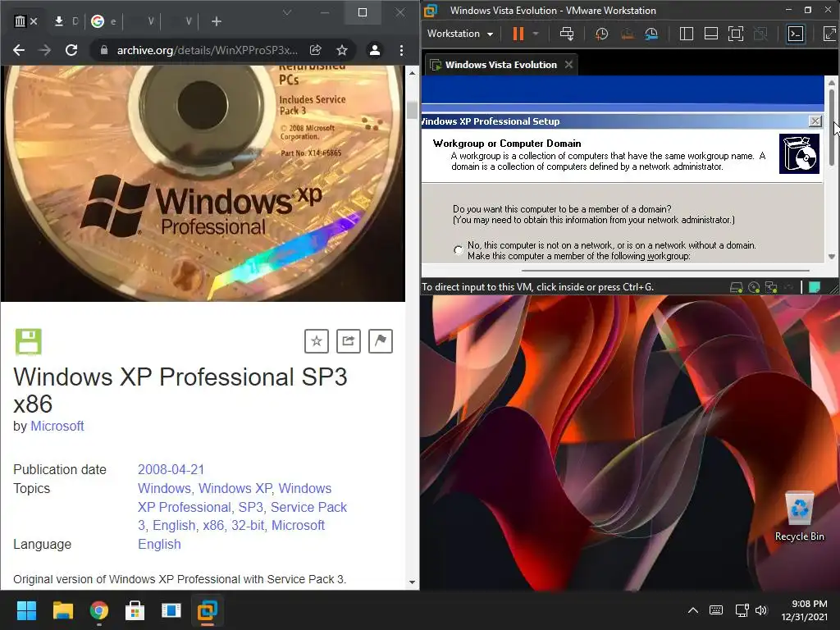The image size is (840, 630).
Task: Switch to the Google tab in Chrome
Action: click(104, 21)
